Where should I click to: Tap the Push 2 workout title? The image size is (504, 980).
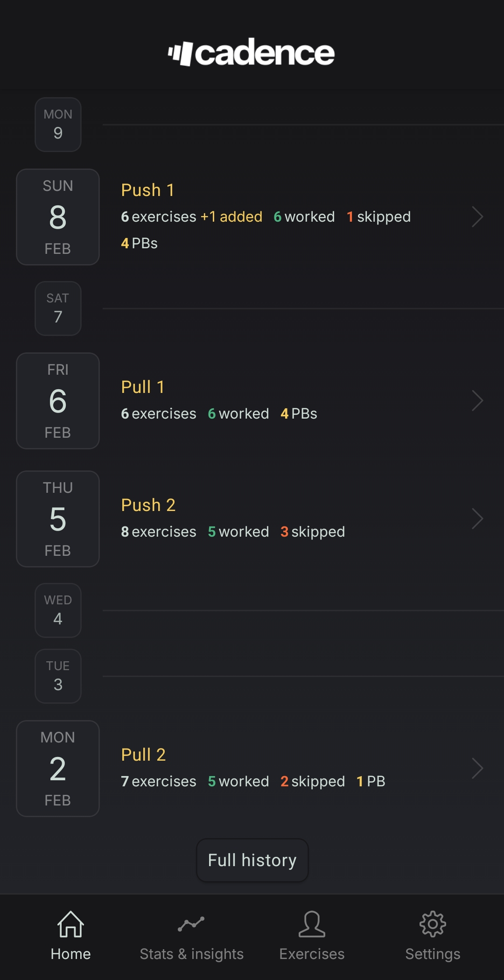(148, 505)
